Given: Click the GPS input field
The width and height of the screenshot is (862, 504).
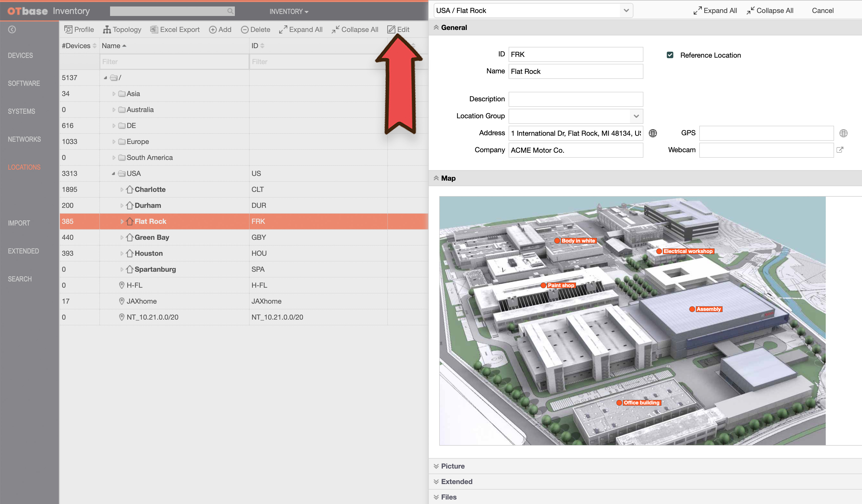Looking at the screenshot, I should pos(766,133).
